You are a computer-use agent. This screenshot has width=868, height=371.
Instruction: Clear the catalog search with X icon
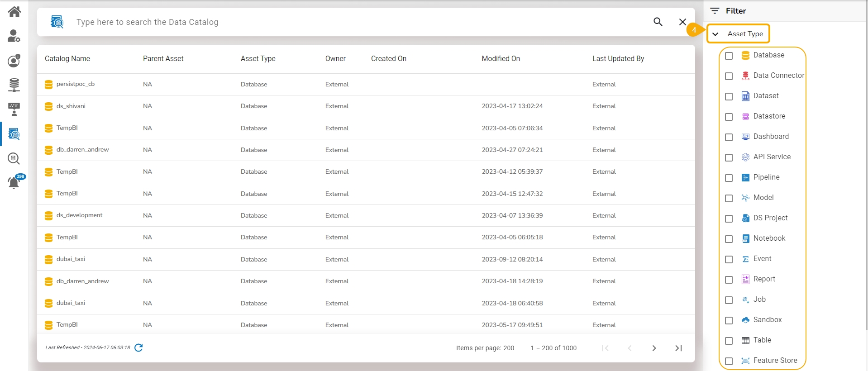[x=682, y=22]
